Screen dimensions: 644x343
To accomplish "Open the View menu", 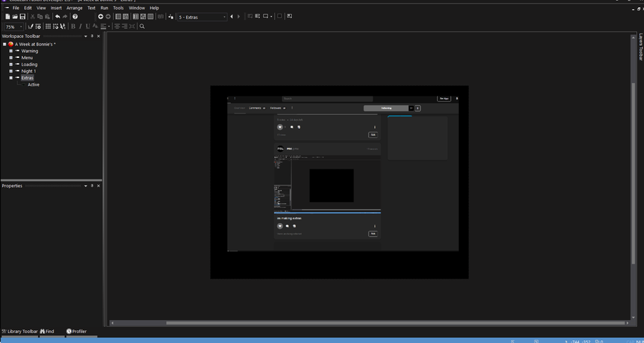I will click(x=41, y=8).
